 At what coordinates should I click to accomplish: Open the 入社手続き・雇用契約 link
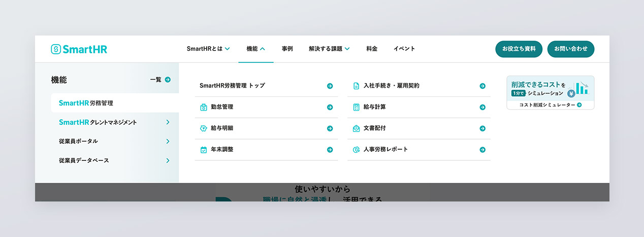coord(419,86)
